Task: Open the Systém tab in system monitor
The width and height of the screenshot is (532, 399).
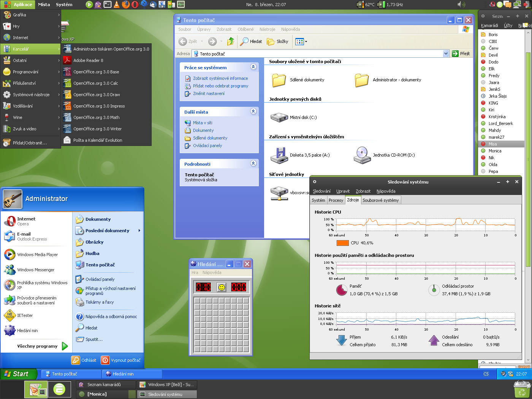Action: click(318, 200)
